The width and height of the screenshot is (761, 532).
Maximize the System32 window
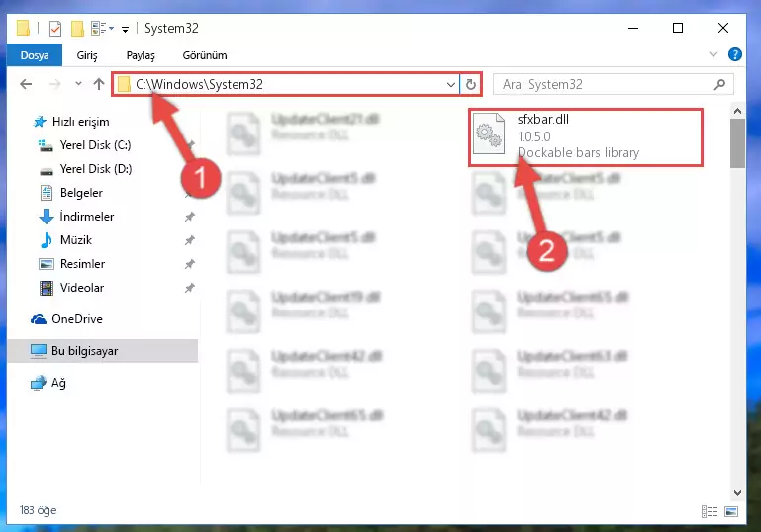tap(678, 28)
